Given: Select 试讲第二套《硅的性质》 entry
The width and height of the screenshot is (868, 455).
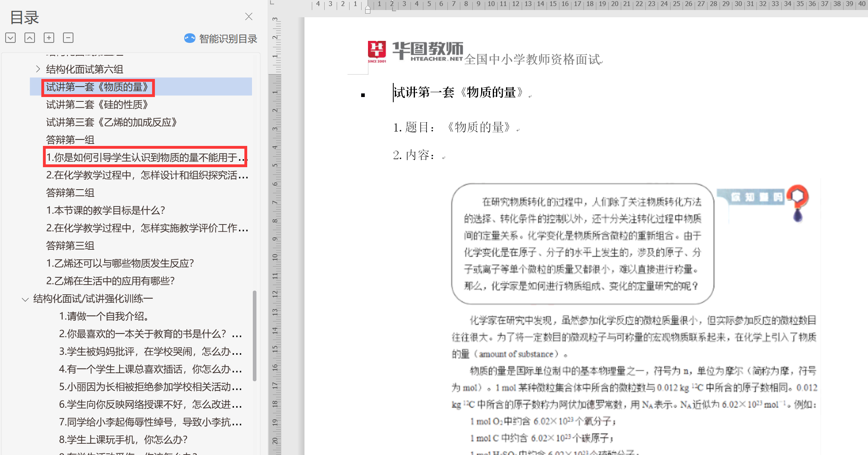Looking at the screenshot, I should coord(97,105).
